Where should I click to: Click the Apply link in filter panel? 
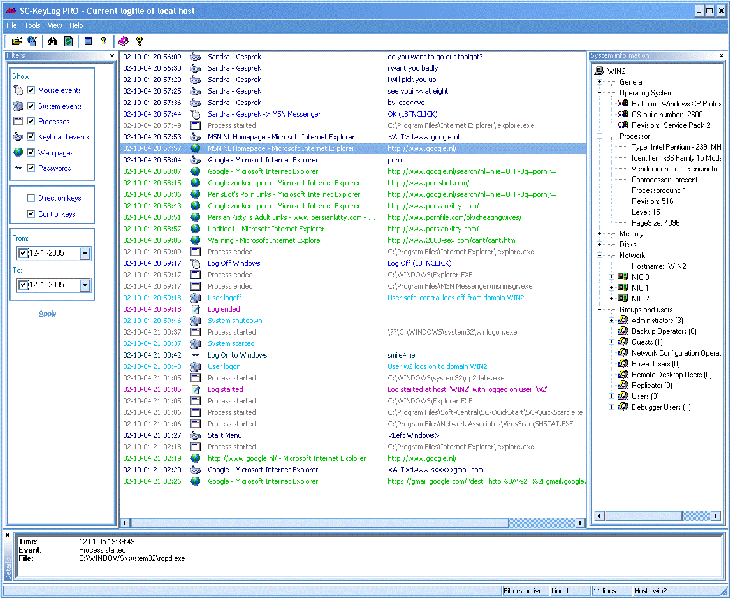pos(47,313)
